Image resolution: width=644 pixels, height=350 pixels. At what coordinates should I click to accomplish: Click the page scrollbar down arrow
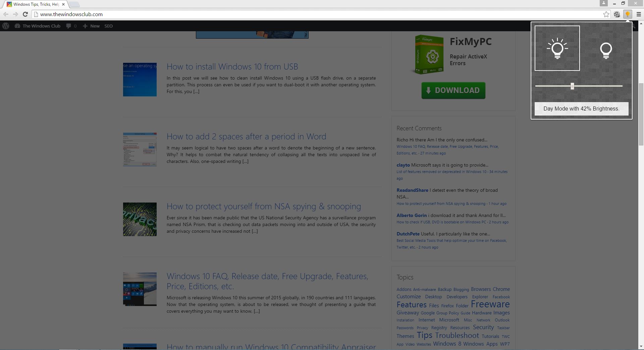tap(641, 347)
